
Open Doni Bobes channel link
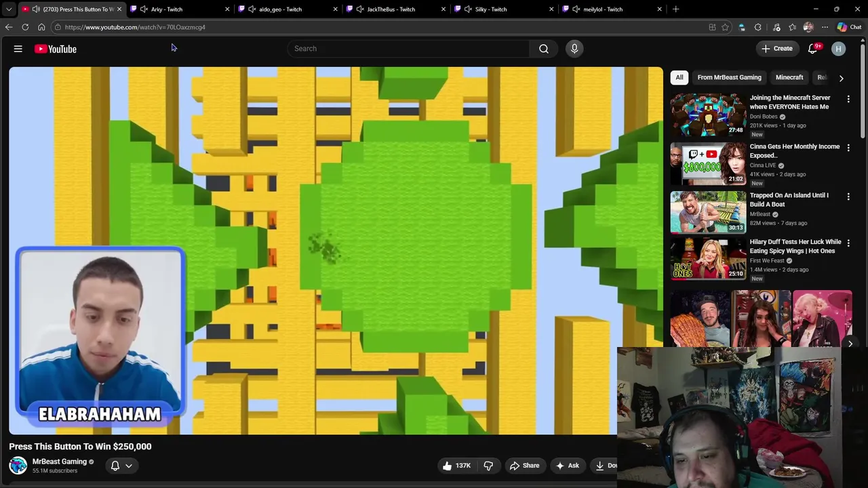tap(764, 117)
